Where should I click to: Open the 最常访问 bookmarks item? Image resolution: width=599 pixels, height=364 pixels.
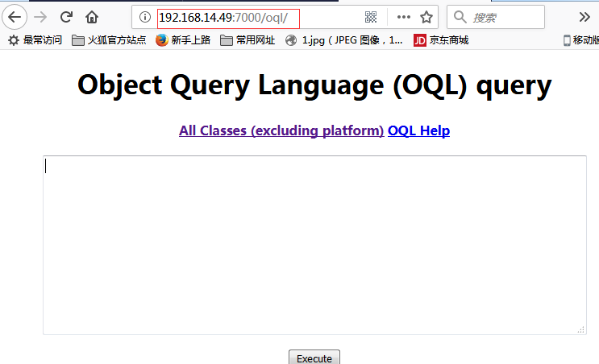tap(35, 40)
